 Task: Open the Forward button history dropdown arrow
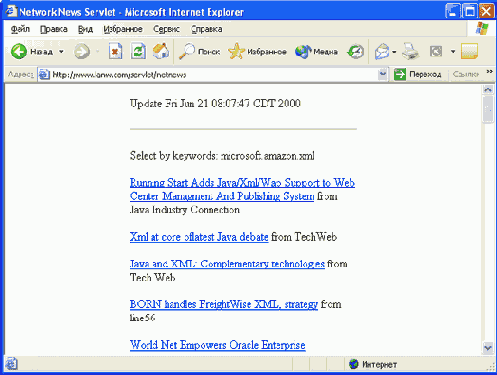tap(98, 52)
